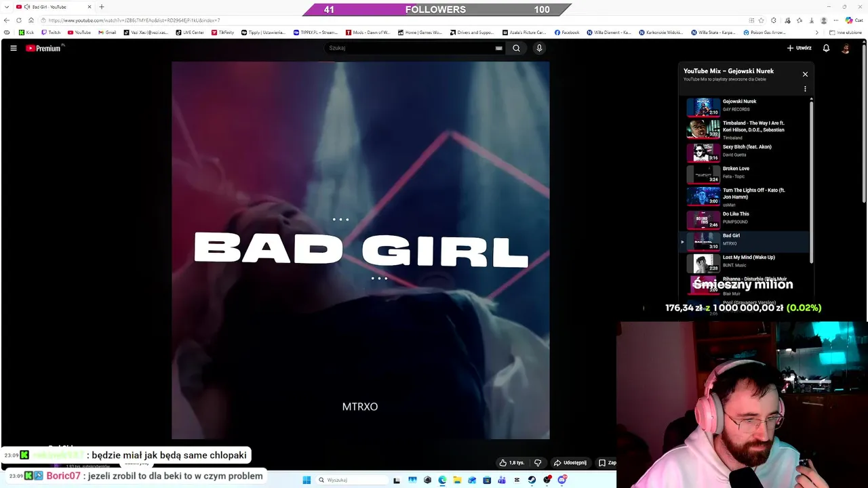Open browser profile icon
This screenshot has width=868, height=488.
click(824, 20)
